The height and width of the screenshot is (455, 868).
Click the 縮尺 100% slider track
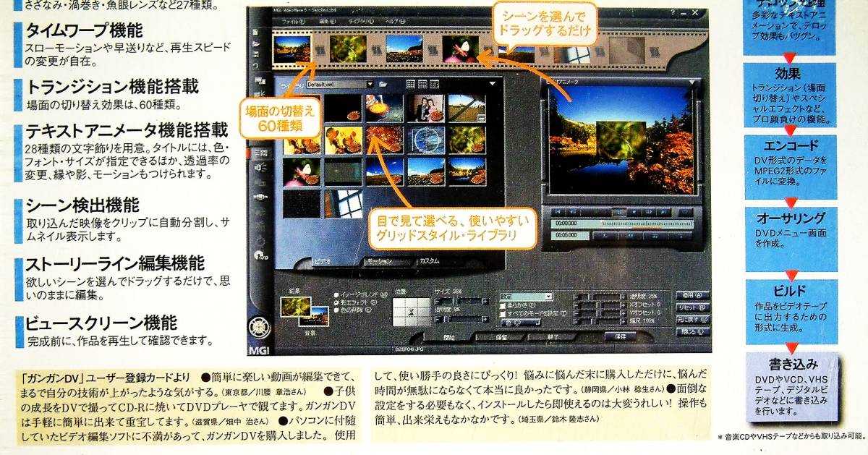tap(600, 320)
